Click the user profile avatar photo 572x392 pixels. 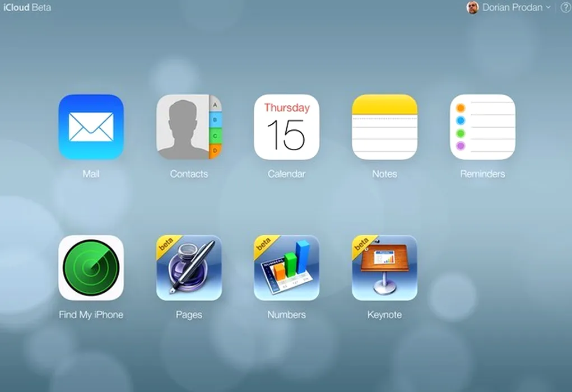pos(472,7)
